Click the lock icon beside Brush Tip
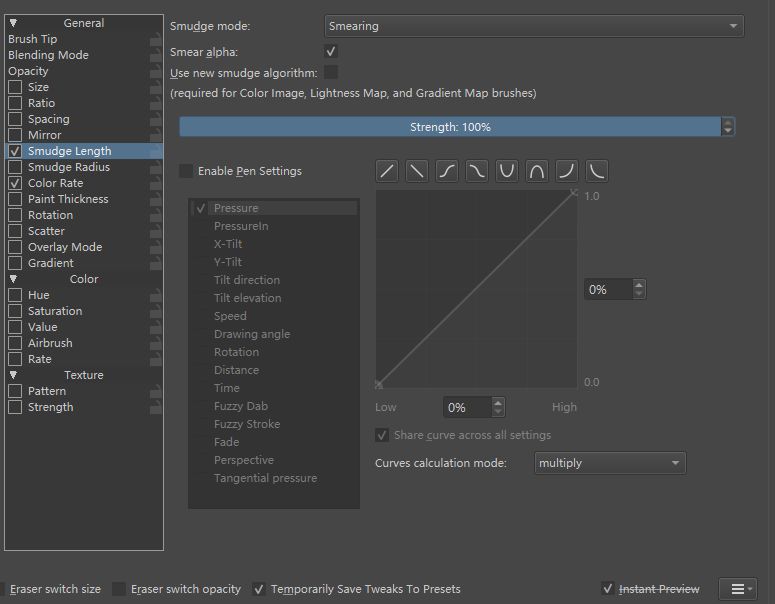 click(x=156, y=39)
